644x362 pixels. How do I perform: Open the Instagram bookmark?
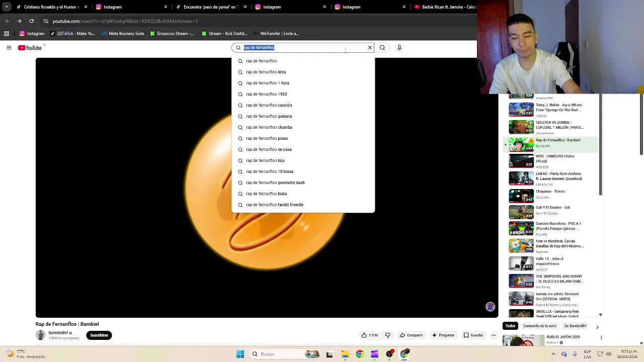point(32,34)
